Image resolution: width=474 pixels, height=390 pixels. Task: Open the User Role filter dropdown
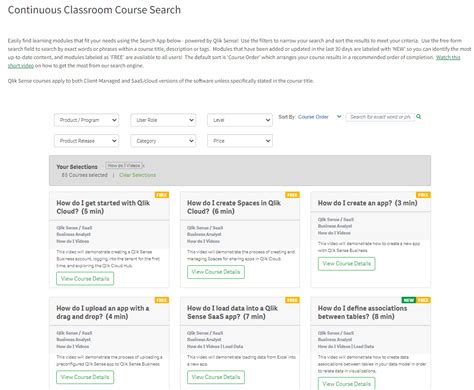(x=163, y=120)
